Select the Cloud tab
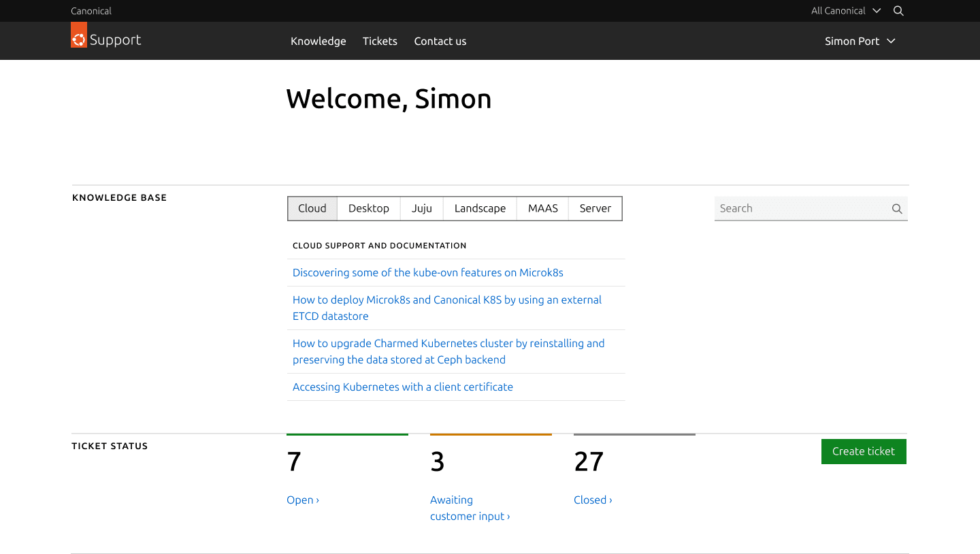Image resolution: width=980 pixels, height=554 pixels. (x=312, y=208)
